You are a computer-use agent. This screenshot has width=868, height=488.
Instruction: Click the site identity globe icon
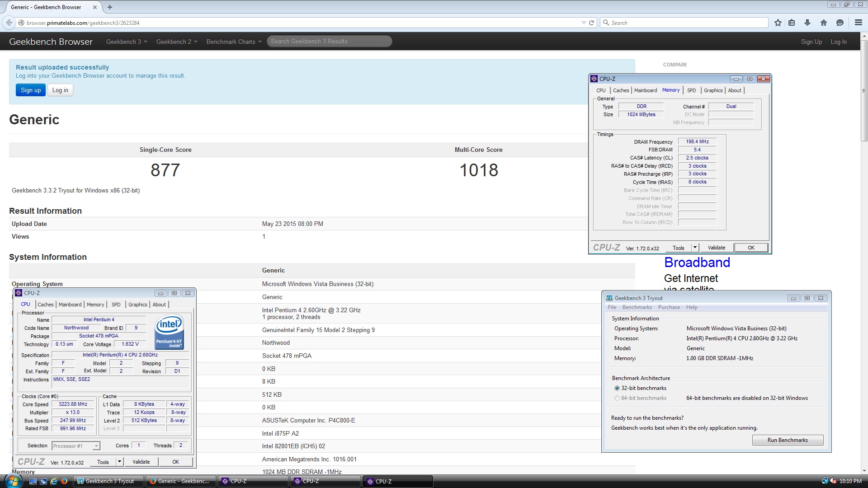pos(21,23)
